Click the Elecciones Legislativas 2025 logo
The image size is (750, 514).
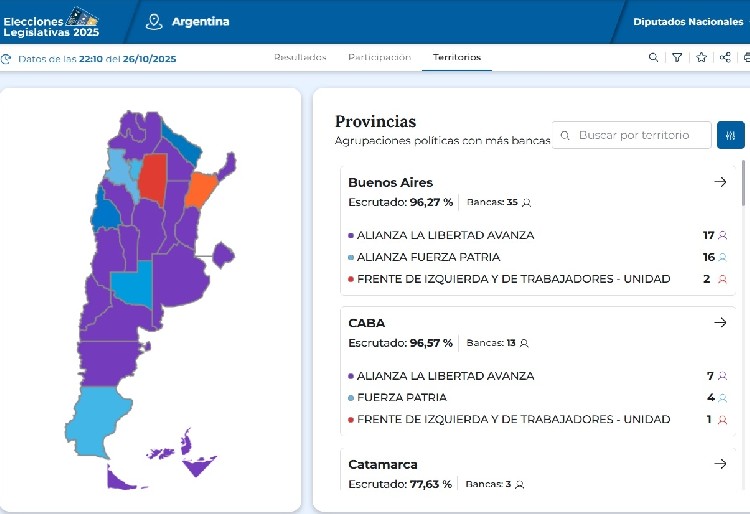pyautogui.click(x=52, y=21)
